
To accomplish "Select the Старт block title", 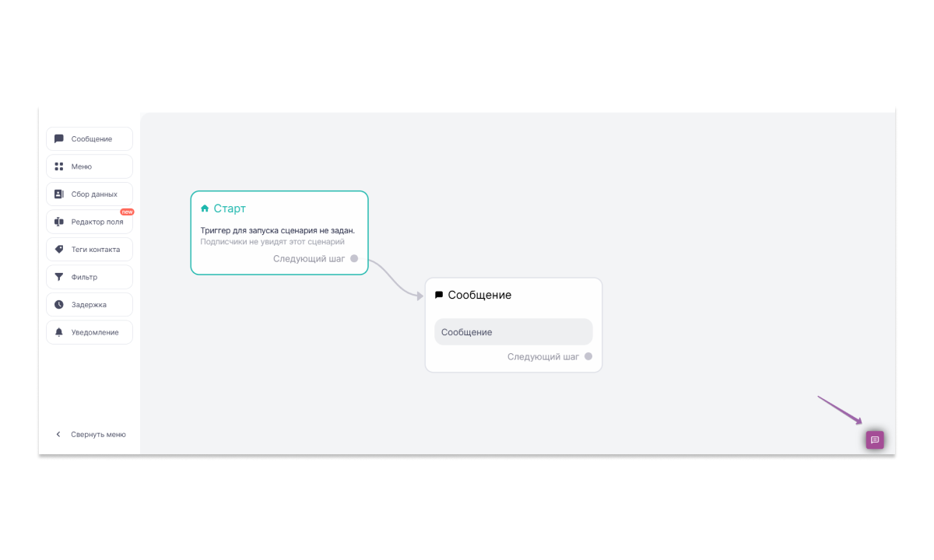I will (x=230, y=208).
